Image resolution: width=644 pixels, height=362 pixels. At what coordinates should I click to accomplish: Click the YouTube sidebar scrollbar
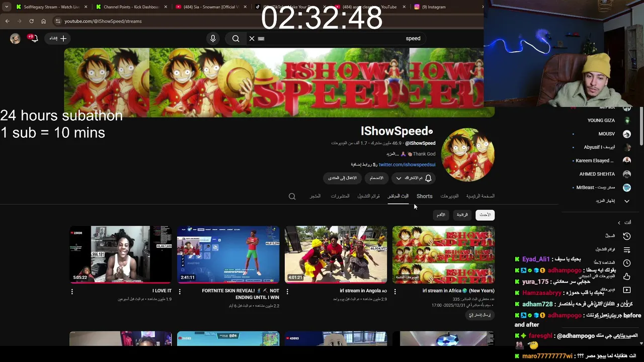click(x=641, y=126)
